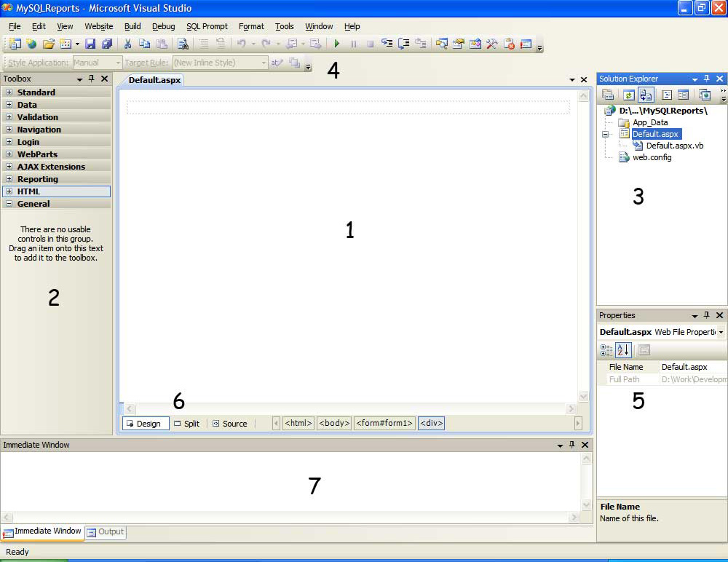Open the Website menu

(x=98, y=26)
